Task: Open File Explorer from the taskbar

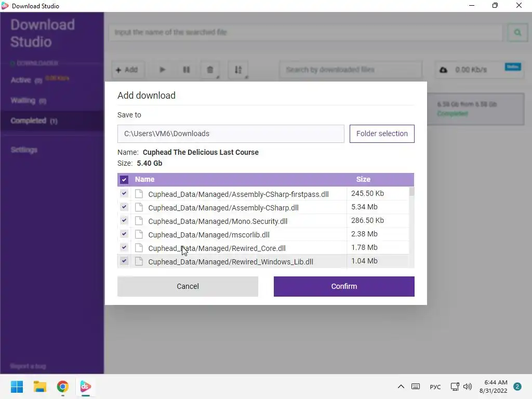Action: pyautogui.click(x=39, y=387)
